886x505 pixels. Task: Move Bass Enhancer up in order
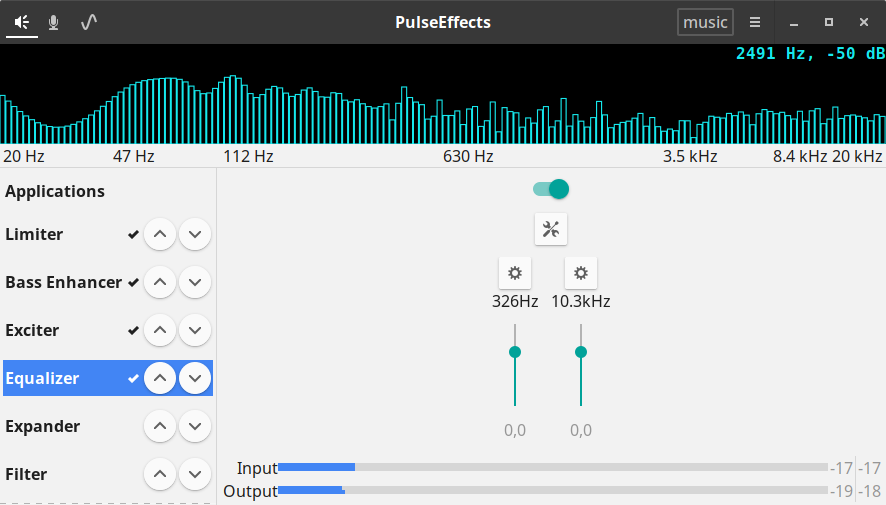point(160,282)
